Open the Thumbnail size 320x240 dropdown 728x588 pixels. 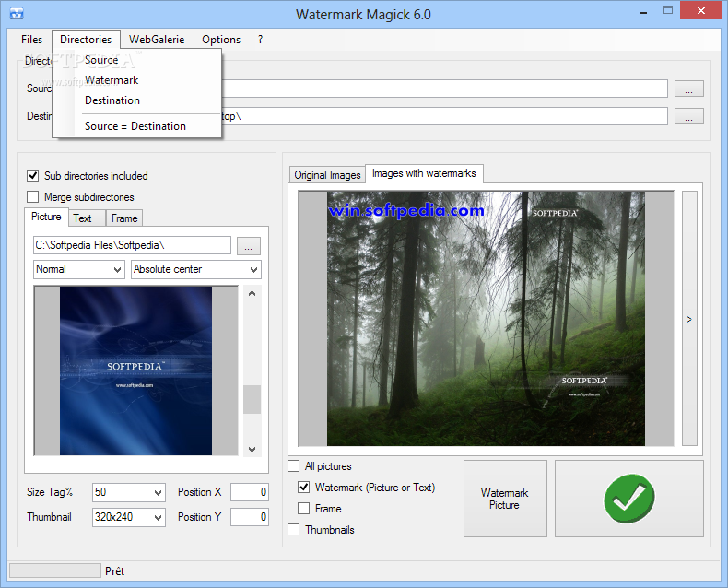(x=129, y=517)
